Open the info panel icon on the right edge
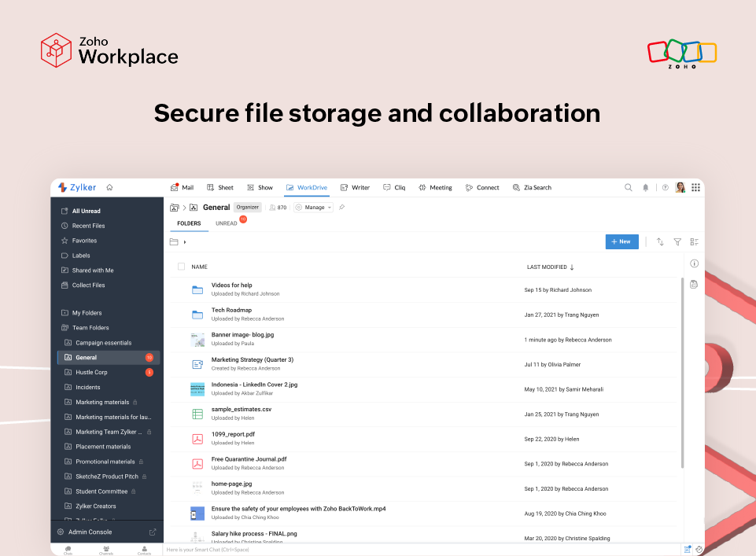Screen dimensions: 756x556 pos(694,263)
